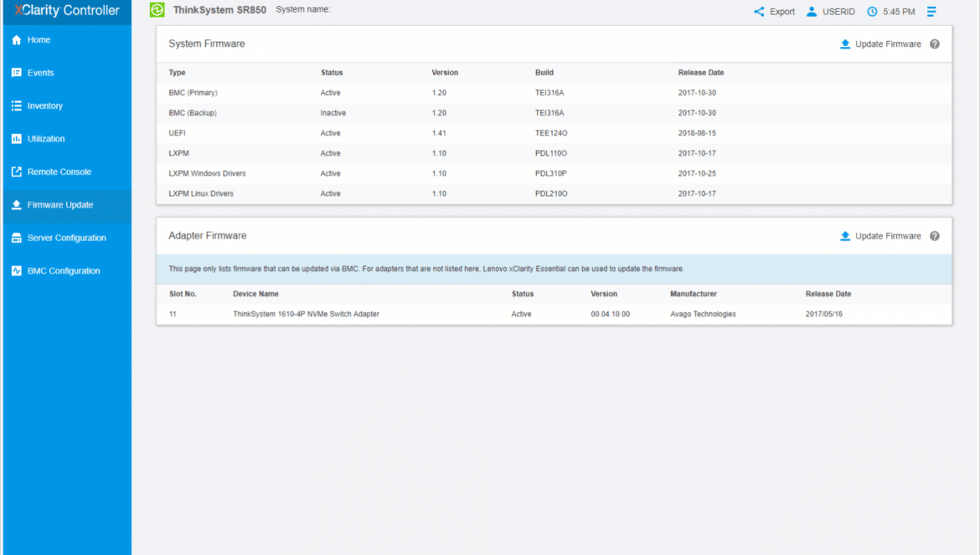Screen dimensions: 980x555
Task: Select the Firmware Update menu item
Action: 67,205
